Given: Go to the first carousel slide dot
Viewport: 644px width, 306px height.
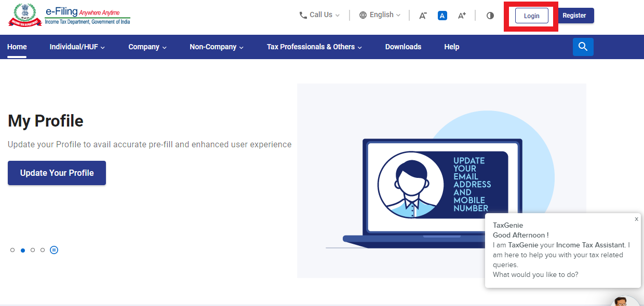Looking at the screenshot, I should [x=12, y=250].
